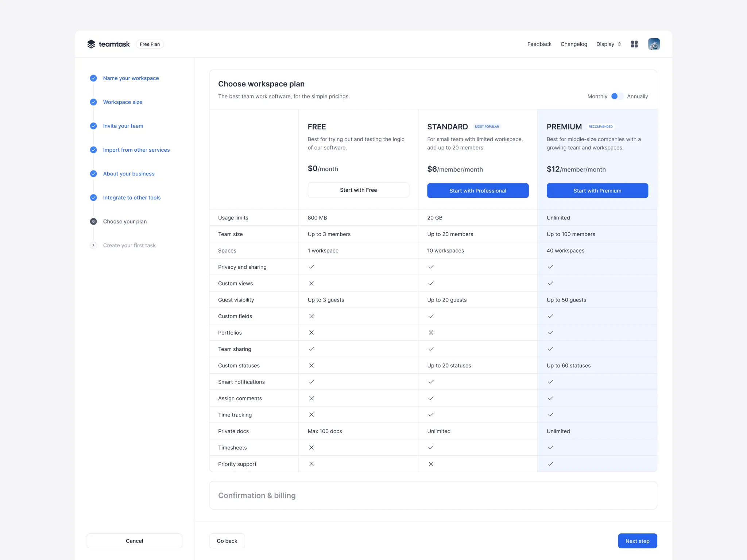This screenshot has height=560, width=747.
Task: Click Premium plan Portfolios checkmark
Action: (x=550, y=332)
